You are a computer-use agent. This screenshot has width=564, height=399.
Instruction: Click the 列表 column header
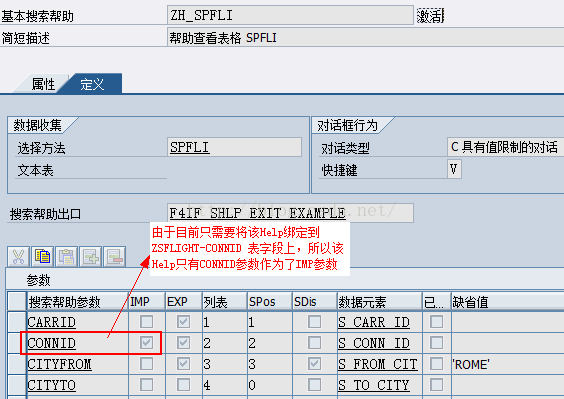[225, 301]
